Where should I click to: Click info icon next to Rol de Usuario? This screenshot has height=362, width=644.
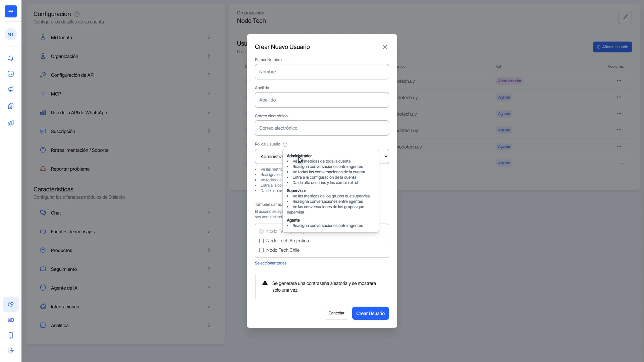point(285,145)
